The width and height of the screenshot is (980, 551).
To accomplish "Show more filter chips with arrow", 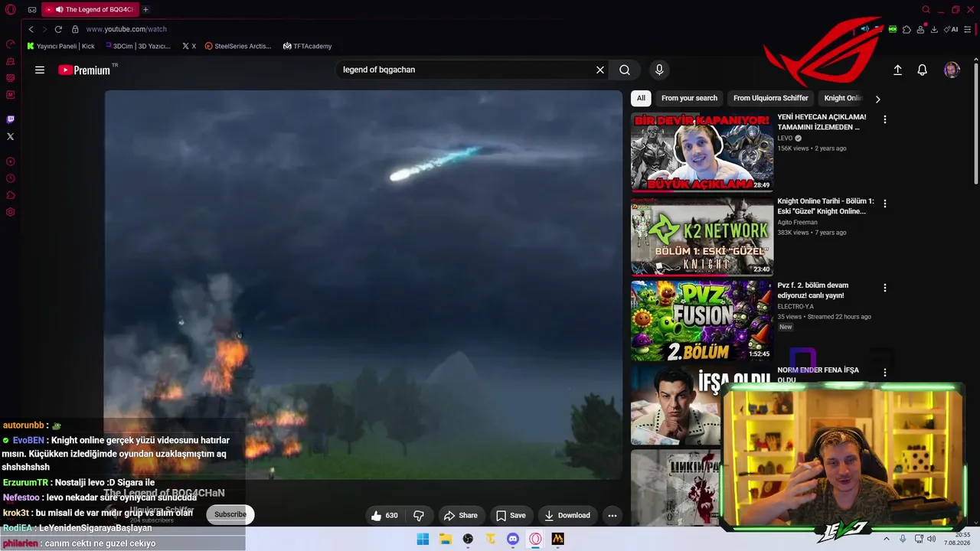I will (x=877, y=99).
